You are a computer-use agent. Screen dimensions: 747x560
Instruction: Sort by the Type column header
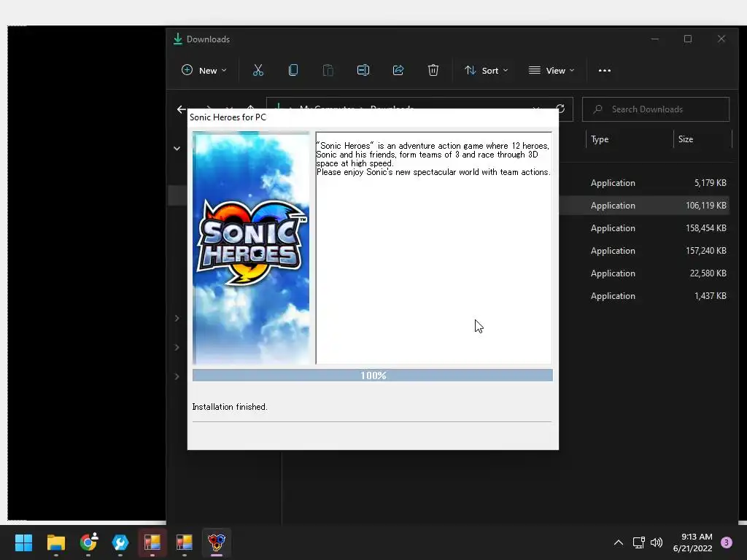[629, 139]
